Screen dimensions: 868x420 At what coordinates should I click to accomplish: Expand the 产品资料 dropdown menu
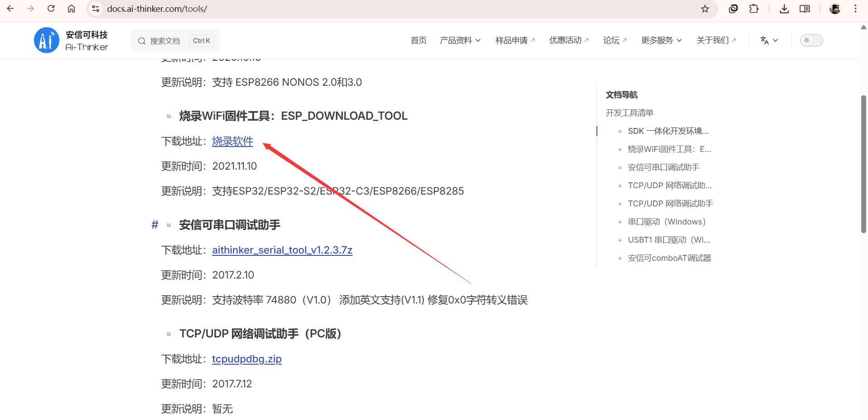pyautogui.click(x=460, y=40)
